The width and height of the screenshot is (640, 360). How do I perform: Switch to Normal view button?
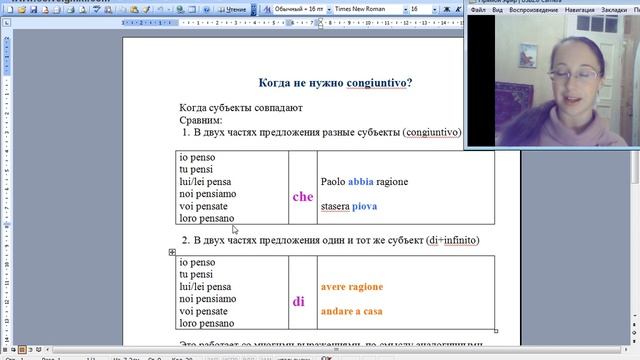pos(5,350)
